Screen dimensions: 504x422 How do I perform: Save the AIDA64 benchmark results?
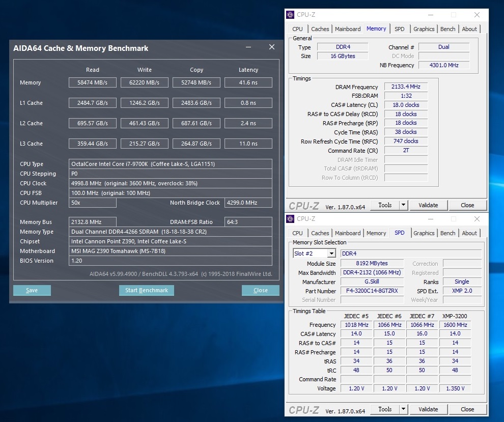point(32,290)
